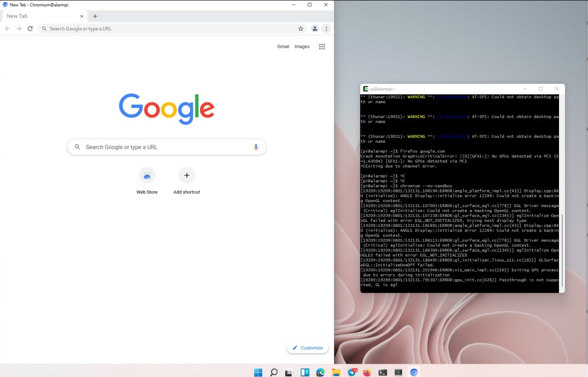Open the Images link

pyautogui.click(x=302, y=46)
